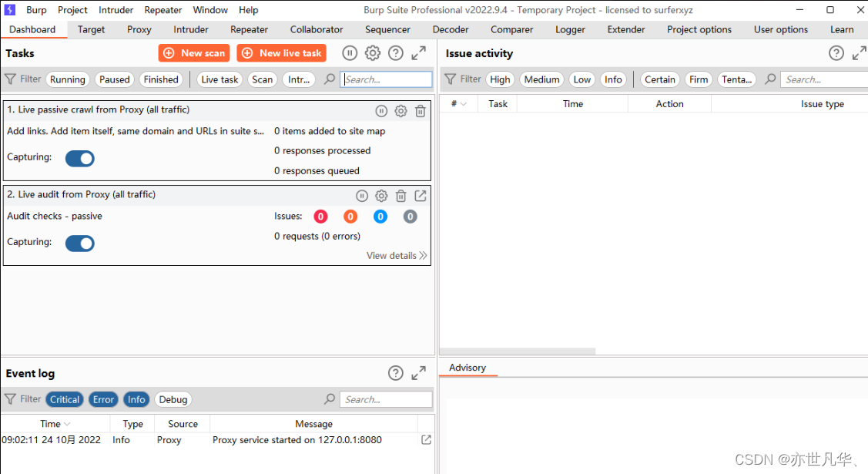Switch to the Proxy tab
This screenshot has height=474, width=868.
[139, 29]
